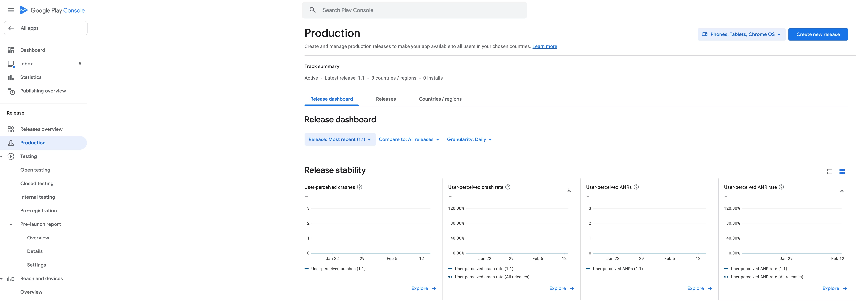The width and height of the screenshot is (868, 303).
Task: Click the Statistics bar chart icon
Action: pyautogui.click(x=11, y=78)
